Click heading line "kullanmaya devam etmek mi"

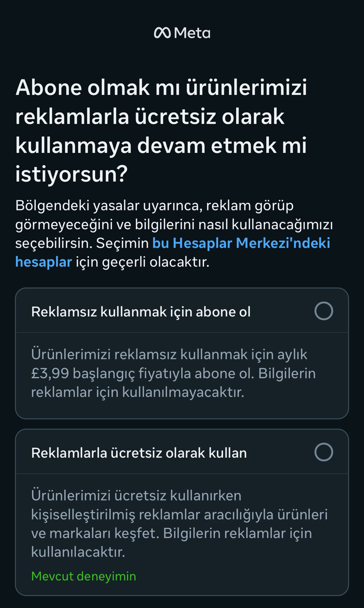pos(161,145)
